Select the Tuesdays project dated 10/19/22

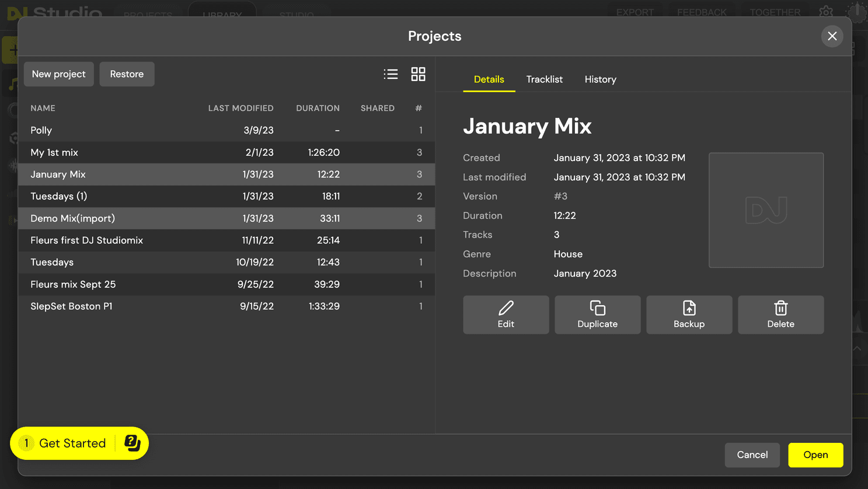(226, 262)
